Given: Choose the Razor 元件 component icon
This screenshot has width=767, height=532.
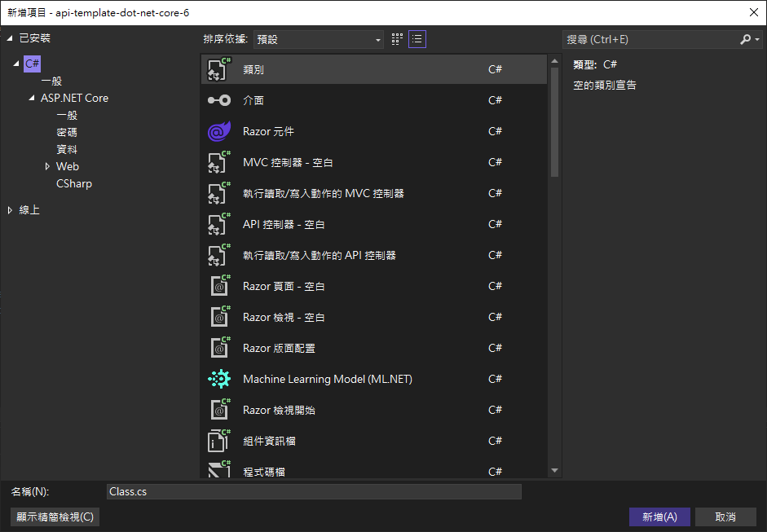Looking at the screenshot, I should tap(218, 131).
